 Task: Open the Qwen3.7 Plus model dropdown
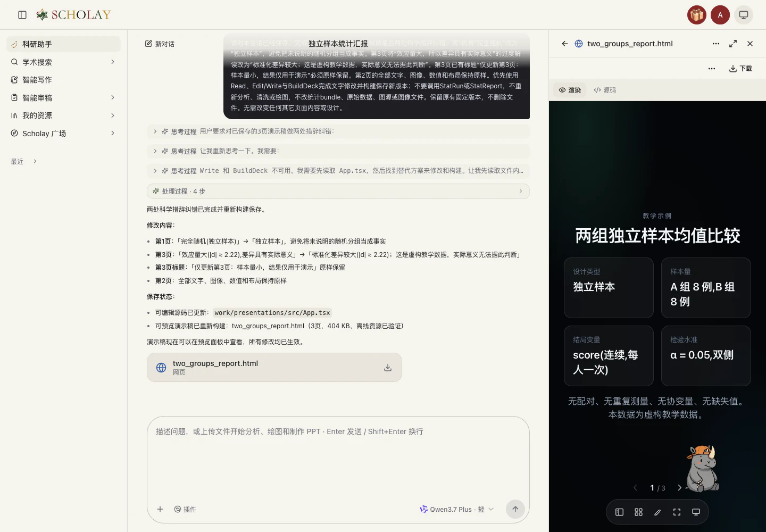(x=457, y=509)
